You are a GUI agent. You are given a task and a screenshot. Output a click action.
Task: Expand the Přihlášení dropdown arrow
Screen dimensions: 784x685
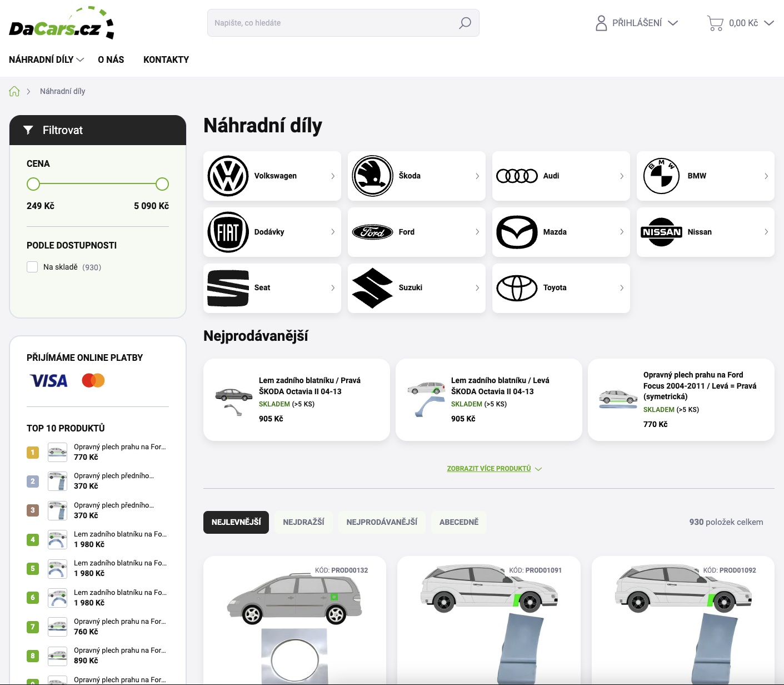[x=673, y=23]
